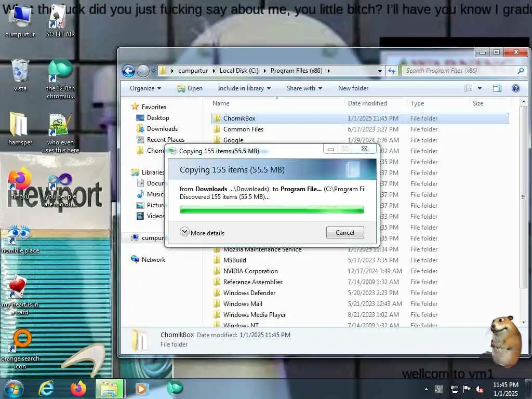The image size is (532, 399).
Task: Open the cumpurtur desktop icon
Action: point(20,21)
